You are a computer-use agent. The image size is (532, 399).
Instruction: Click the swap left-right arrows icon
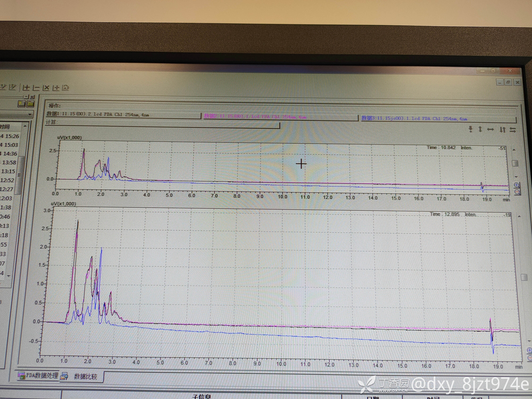click(x=513, y=130)
